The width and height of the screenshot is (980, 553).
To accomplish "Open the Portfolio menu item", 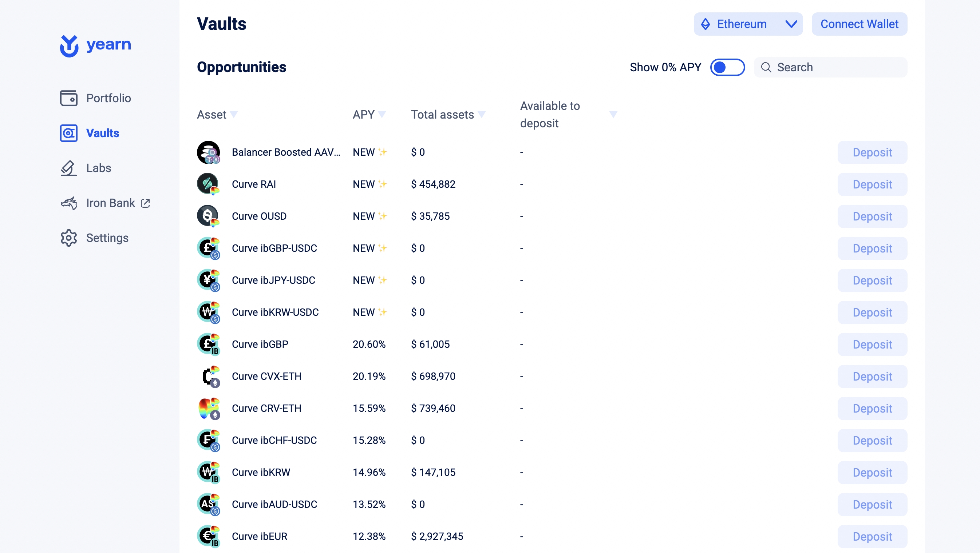I will click(95, 98).
